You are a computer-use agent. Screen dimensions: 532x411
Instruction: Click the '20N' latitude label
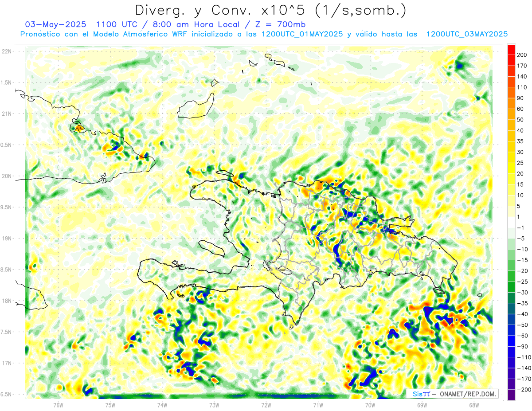pos(7,176)
